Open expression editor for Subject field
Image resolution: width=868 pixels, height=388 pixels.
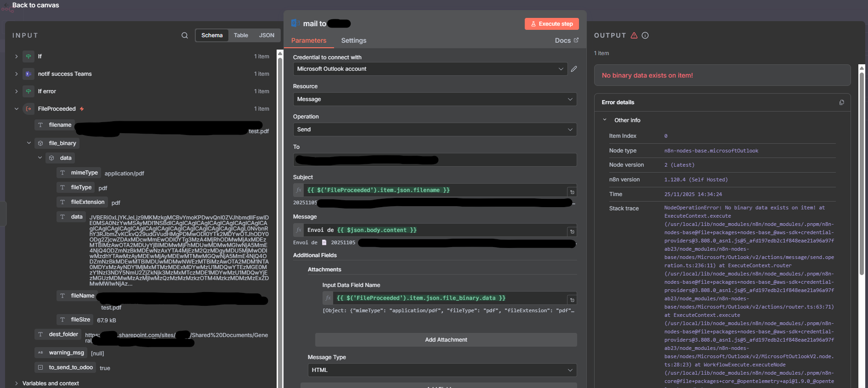tap(572, 192)
